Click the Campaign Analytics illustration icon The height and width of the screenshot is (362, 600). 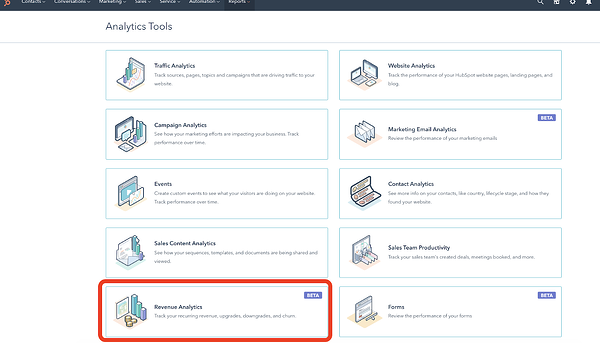pyautogui.click(x=131, y=134)
